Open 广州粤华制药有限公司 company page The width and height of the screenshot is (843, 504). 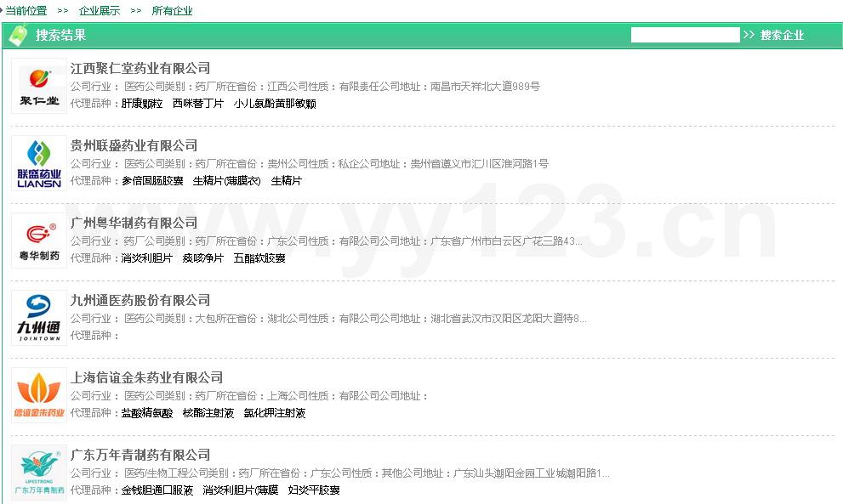(134, 223)
